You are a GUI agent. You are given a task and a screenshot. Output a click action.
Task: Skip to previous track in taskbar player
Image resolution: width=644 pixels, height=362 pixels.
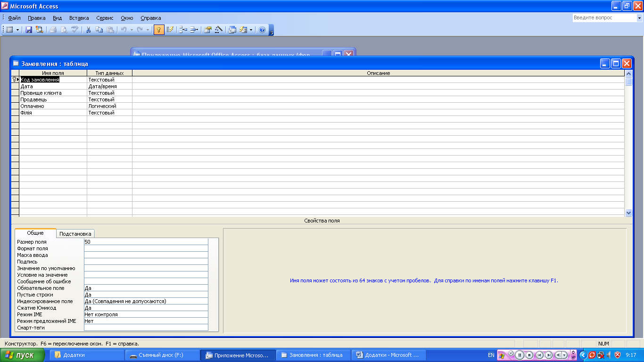539,355
